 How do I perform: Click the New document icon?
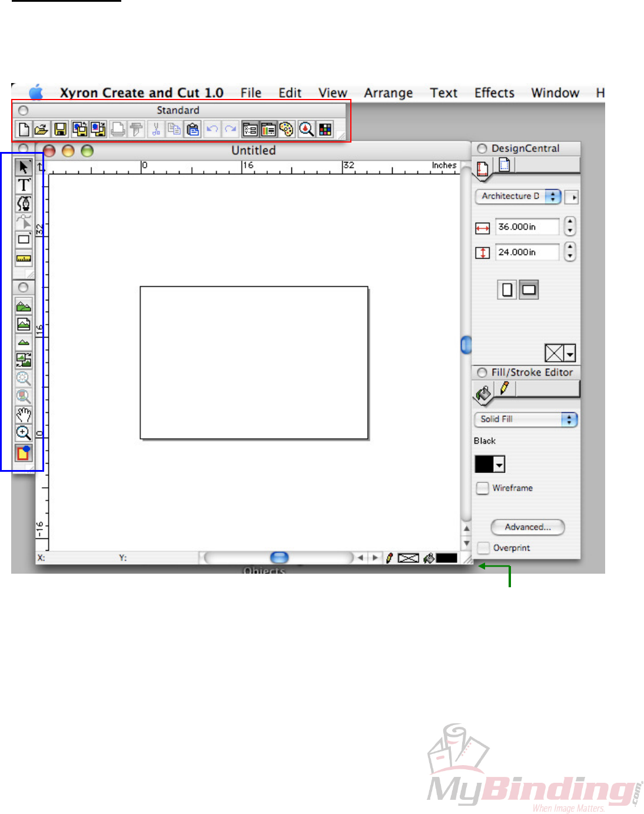coord(24,129)
